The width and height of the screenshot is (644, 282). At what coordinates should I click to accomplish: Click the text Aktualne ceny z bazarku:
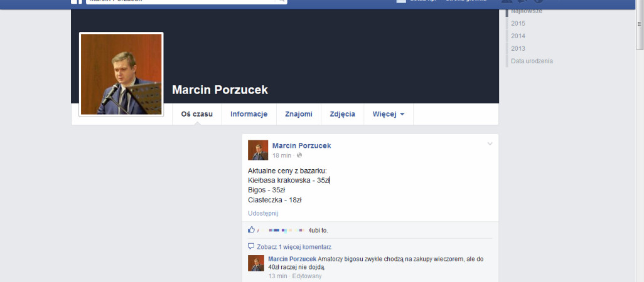point(287,170)
